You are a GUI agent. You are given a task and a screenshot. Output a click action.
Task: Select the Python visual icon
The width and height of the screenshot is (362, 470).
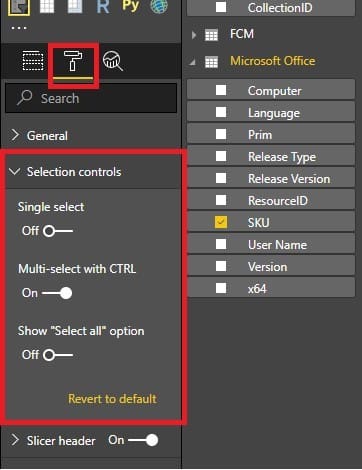130,6
